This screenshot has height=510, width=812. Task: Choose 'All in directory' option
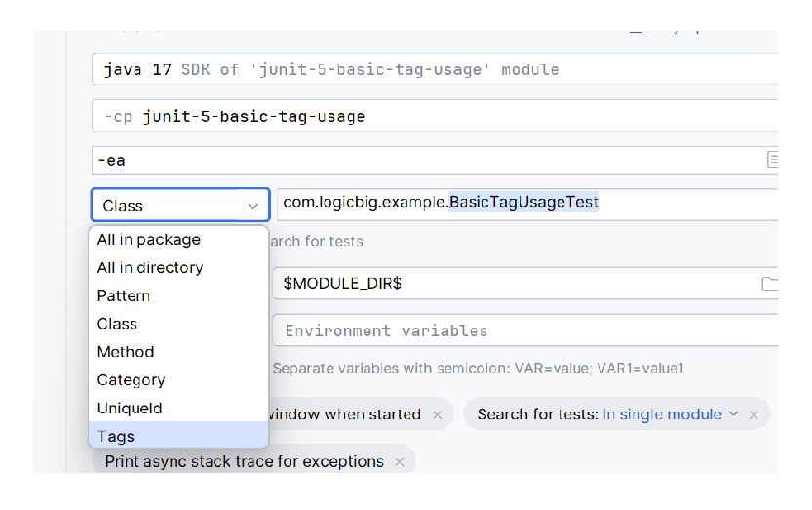click(150, 268)
